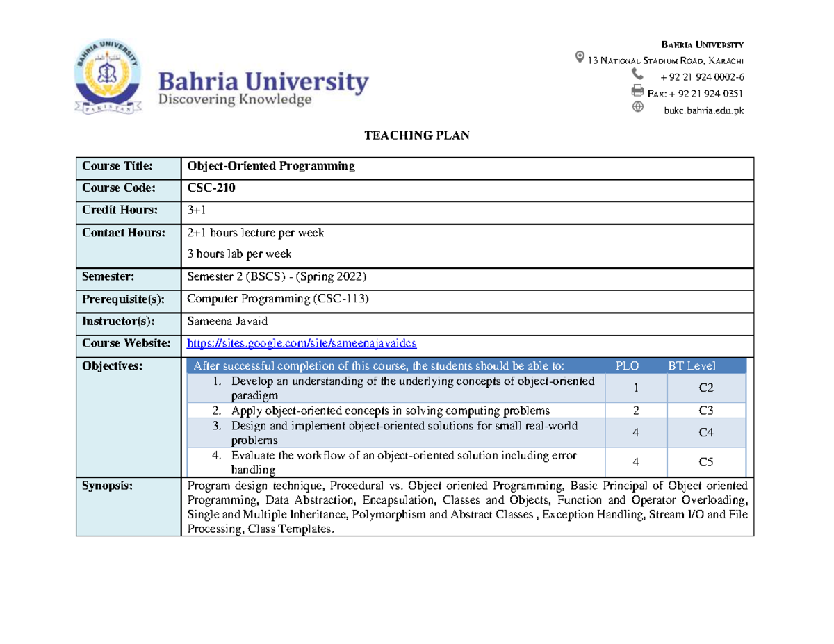Click the Computer Programming prerequisite entry
The height and width of the screenshot is (644, 834).
277,299
